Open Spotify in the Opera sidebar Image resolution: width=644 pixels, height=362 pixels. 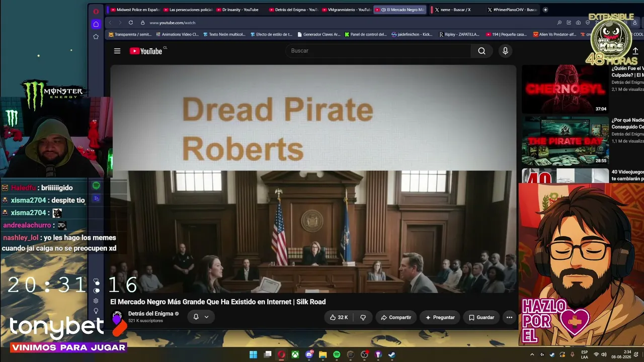[x=96, y=186]
